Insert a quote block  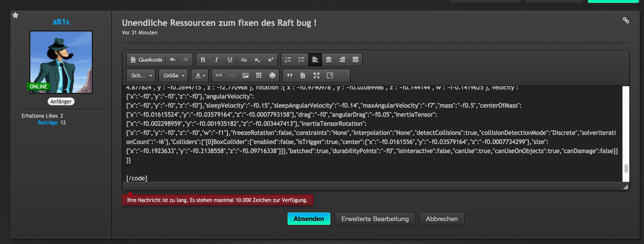pyautogui.click(x=289, y=76)
